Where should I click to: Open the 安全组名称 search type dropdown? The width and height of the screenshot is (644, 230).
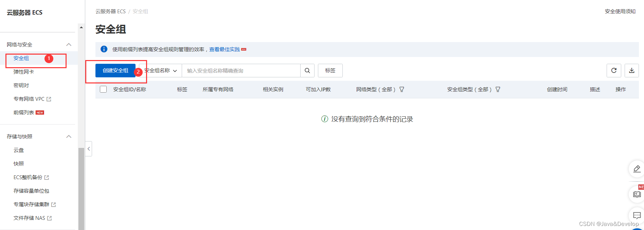(x=160, y=71)
